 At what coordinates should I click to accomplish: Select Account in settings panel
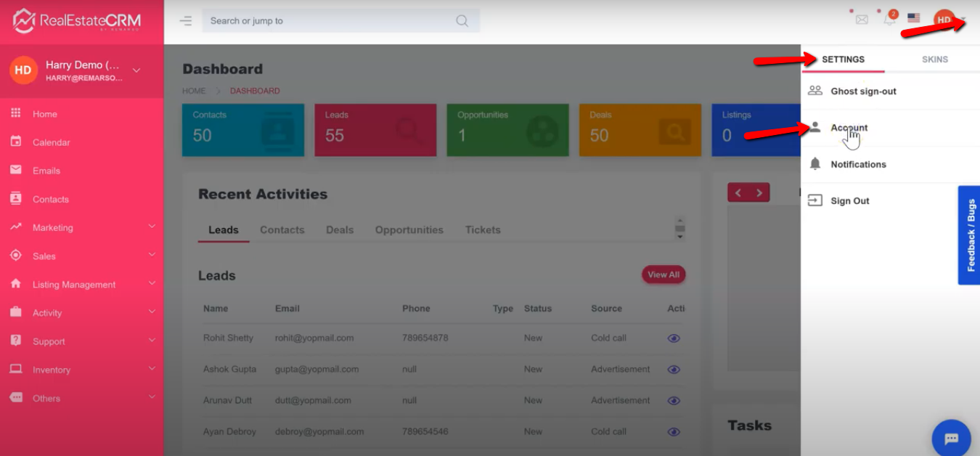(849, 128)
